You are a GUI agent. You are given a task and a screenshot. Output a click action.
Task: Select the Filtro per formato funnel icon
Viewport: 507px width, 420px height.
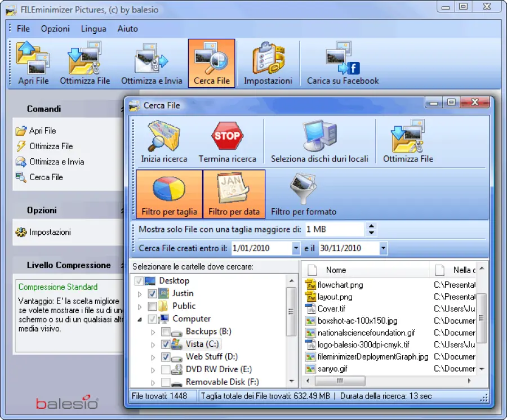(303, 194)
